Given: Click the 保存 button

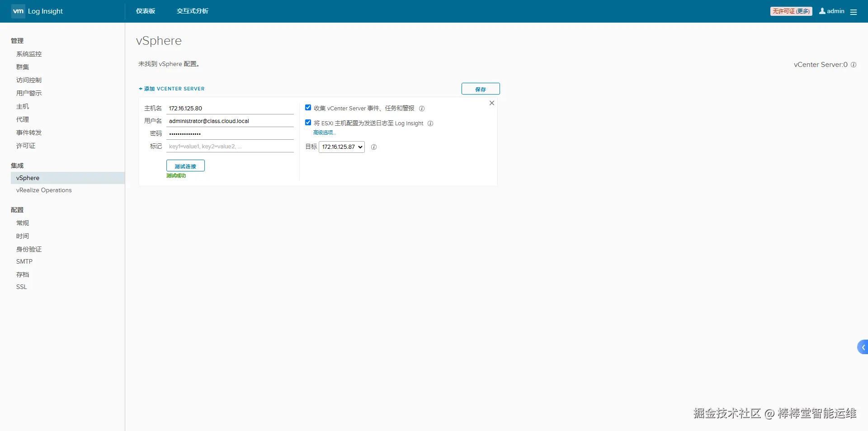Looking at the screenshot, I should [481, 89].
